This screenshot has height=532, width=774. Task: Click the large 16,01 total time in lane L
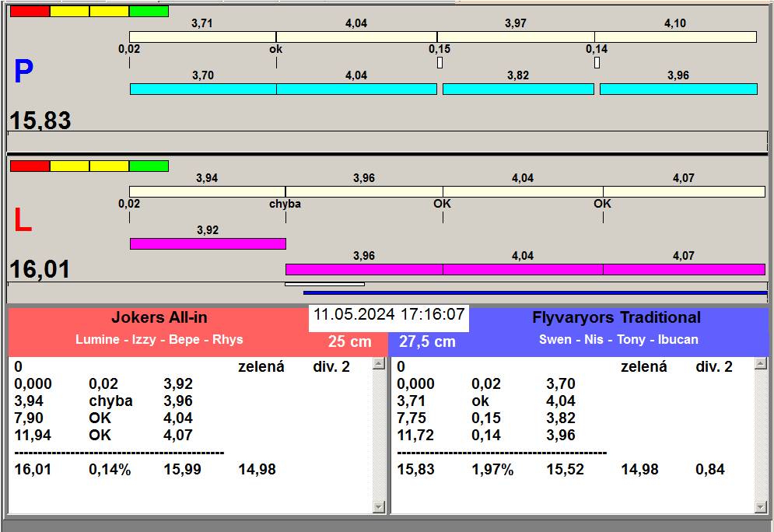tap(40, 269)
